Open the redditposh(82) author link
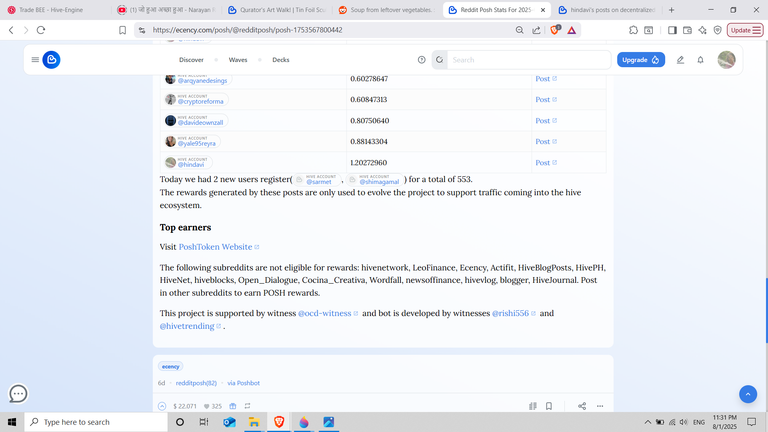768x432 pixels. 196,383
